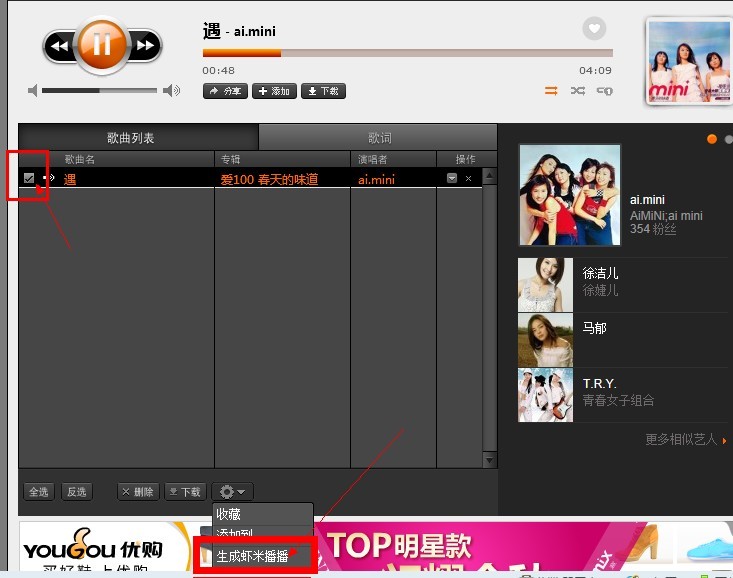
Task: Click the playlist scrollbar up arrow
Action: pyautogui.click(x=489, y=176)
